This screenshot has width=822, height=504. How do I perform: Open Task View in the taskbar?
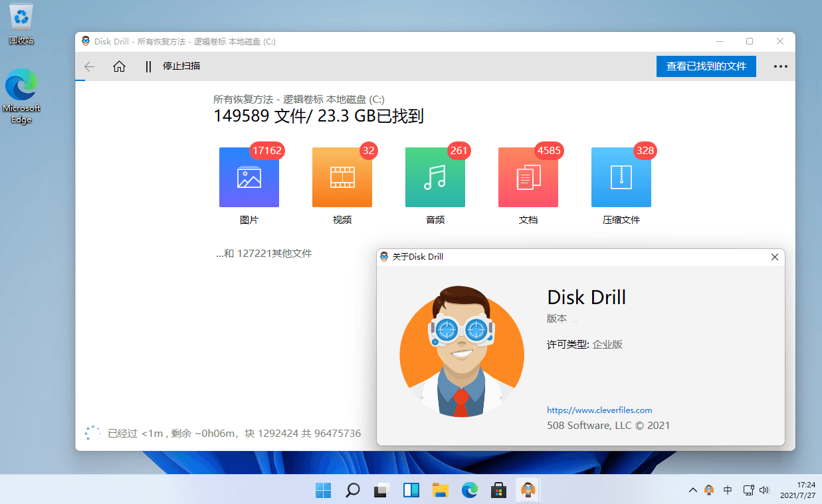click(x=381, y=490)
